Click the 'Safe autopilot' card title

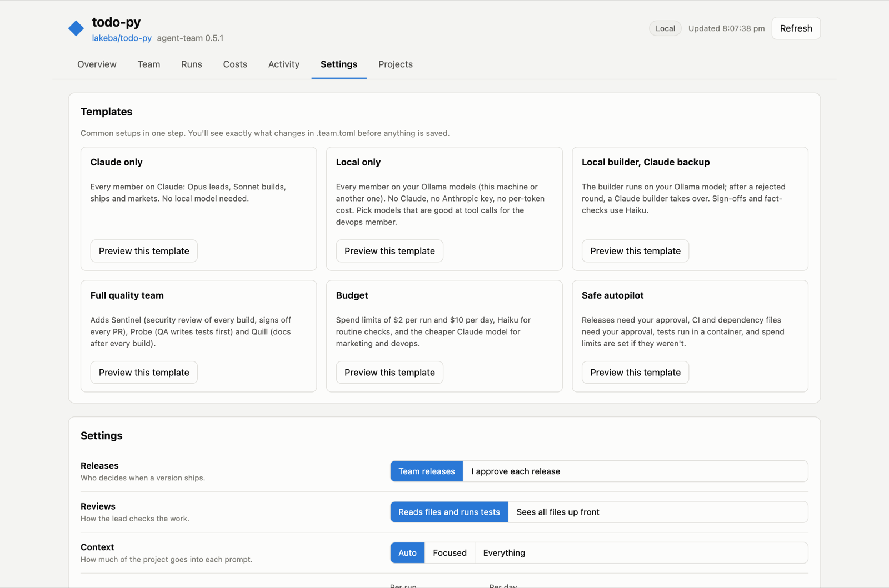[x=612, y=295]
